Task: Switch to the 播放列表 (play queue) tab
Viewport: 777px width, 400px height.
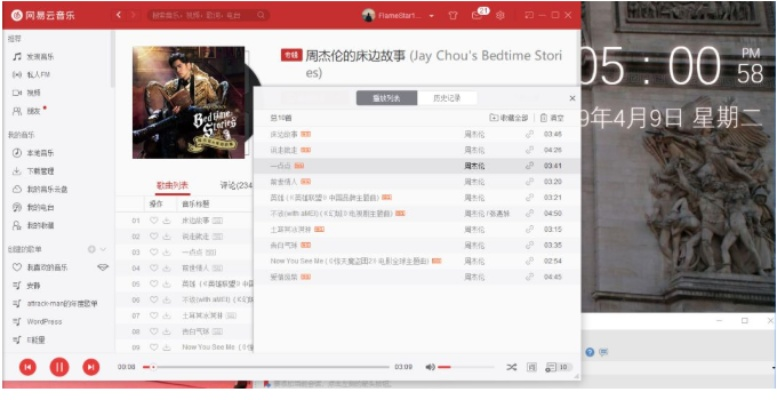Action: pos(387,98)
